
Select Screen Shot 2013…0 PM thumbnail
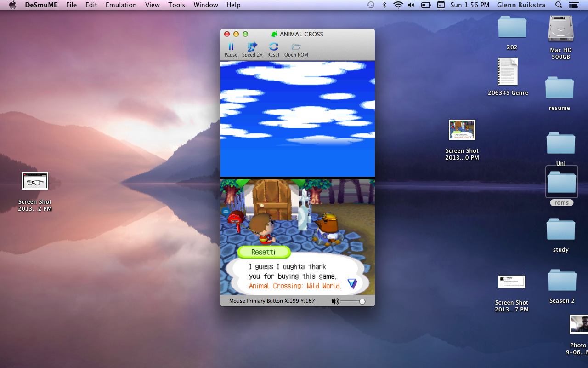coord(462,130)
